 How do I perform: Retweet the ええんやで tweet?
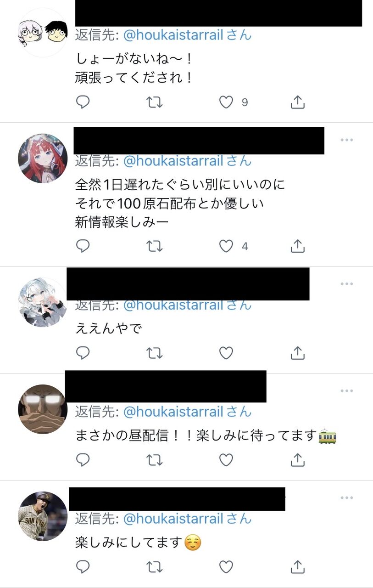click(x=155, y=353)
